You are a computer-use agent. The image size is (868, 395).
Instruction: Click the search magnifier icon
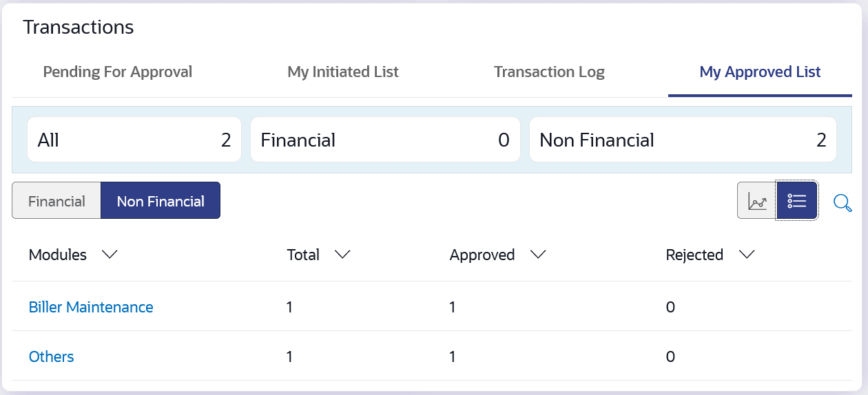pos(842,202)
